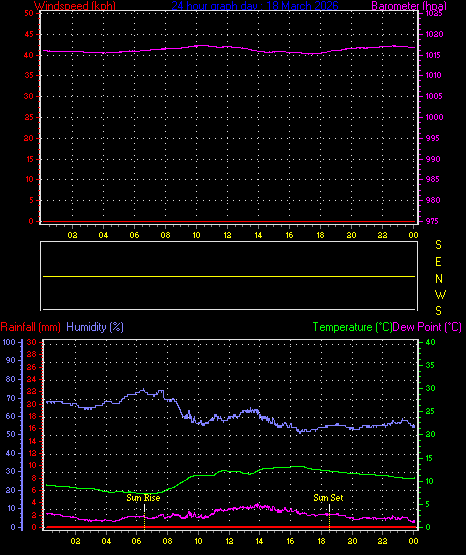This screenshot has height=555, width=466.
Task: Click barometer axis value '985'
Action: point(433,179)
